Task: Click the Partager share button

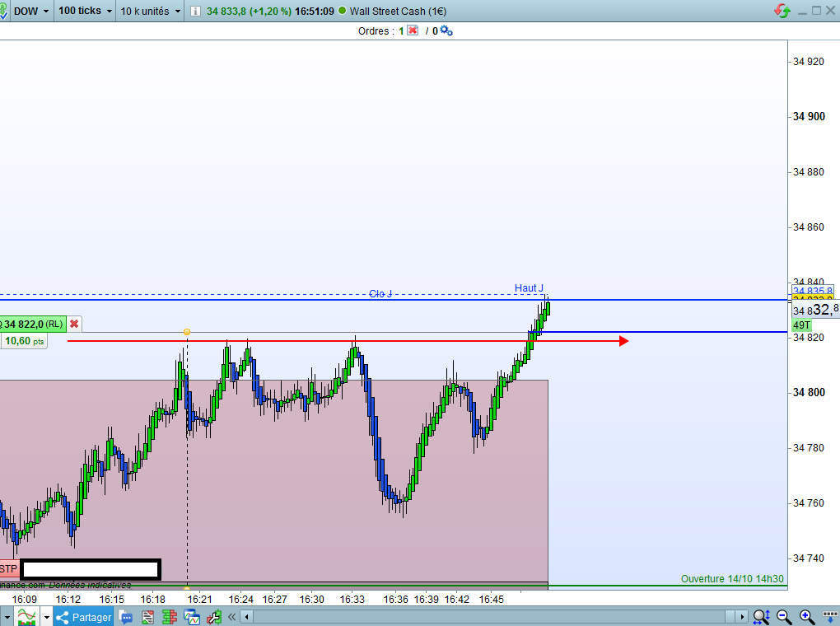Action: [83, 617]
